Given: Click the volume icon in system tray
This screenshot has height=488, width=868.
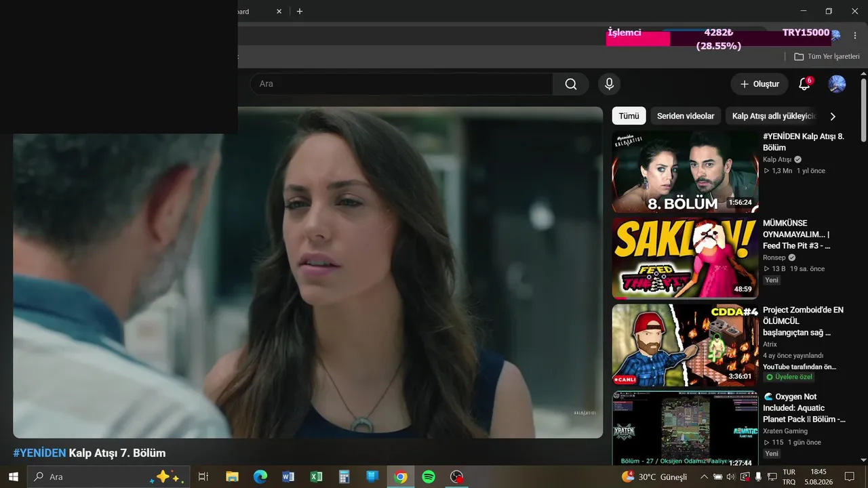Looking at the screenshot, I should (730, 476).
